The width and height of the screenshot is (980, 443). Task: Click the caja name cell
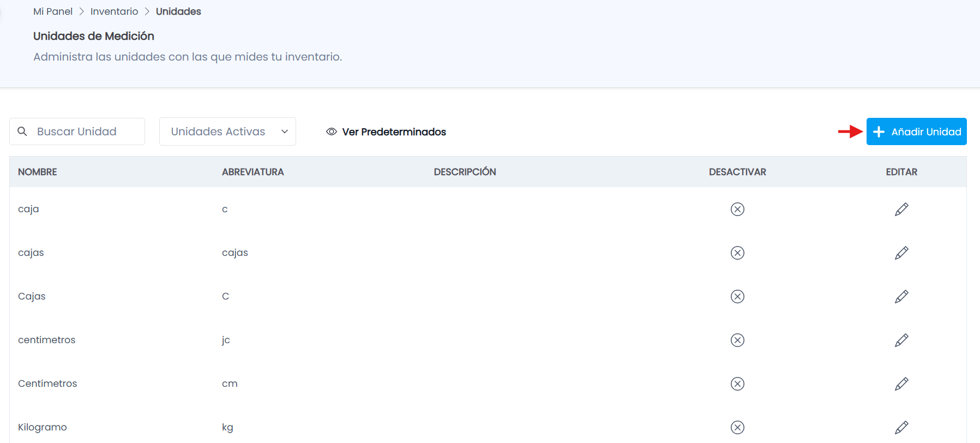tap(28, 209)
